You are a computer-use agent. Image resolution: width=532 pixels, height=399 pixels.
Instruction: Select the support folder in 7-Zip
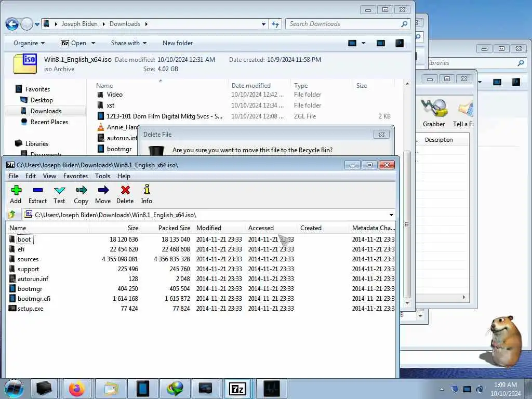(x=28, y=269)
